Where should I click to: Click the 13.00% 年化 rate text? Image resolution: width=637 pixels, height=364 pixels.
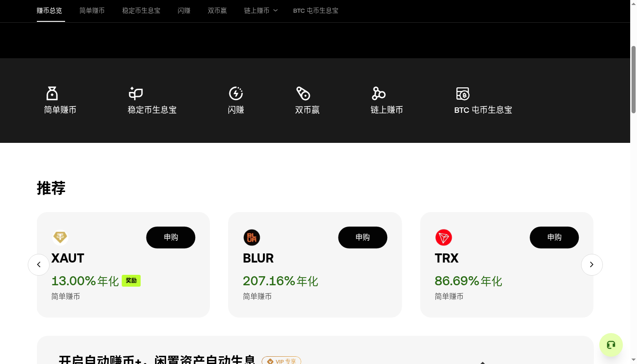(85, 281)
